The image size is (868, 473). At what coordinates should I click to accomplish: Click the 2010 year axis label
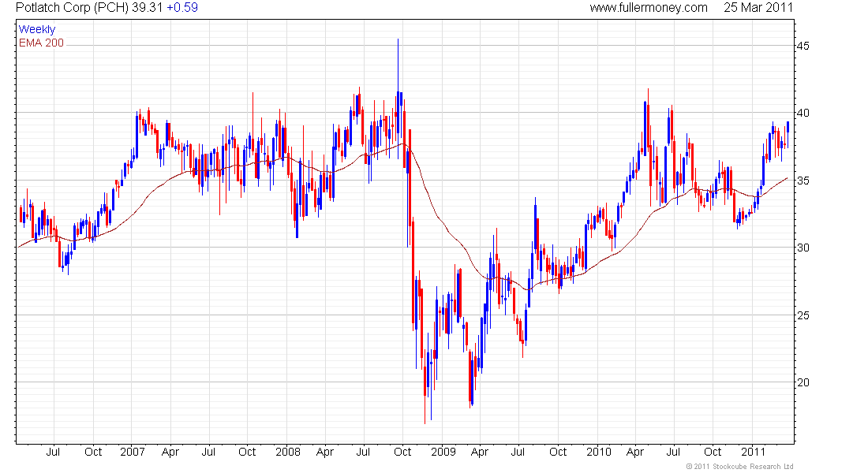[598, 452]
